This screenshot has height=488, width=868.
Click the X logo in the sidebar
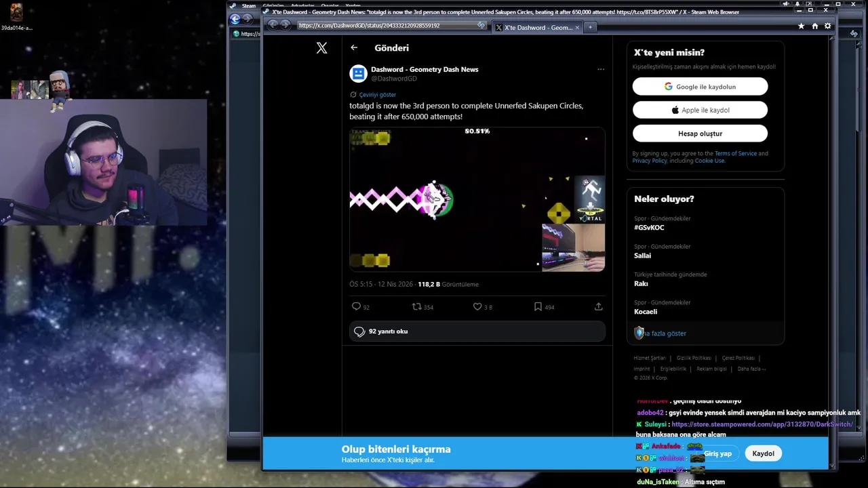[321, 47]
